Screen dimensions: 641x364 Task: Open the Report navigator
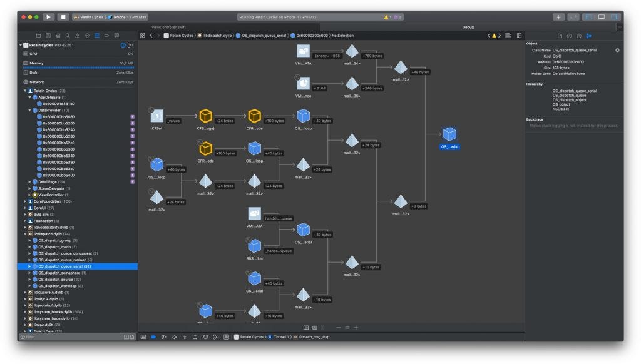[x=116, y=36]
